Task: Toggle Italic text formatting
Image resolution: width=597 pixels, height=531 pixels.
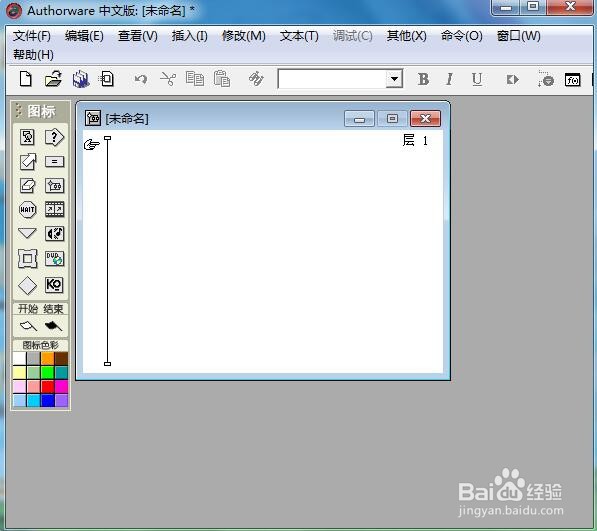Action: click(x=449, y=79)
